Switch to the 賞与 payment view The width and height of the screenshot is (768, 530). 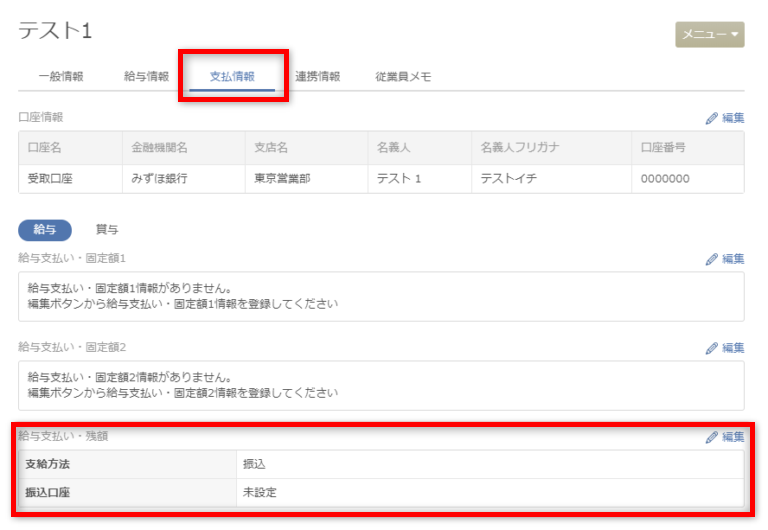click(x=107, y=229)
